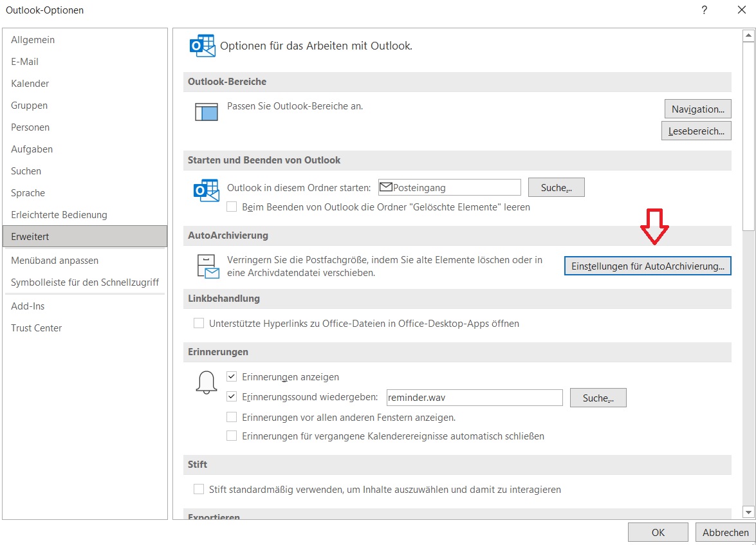Screen dimensions: 756x545
Task: Select the Personen category
Action: pos(85,127)
